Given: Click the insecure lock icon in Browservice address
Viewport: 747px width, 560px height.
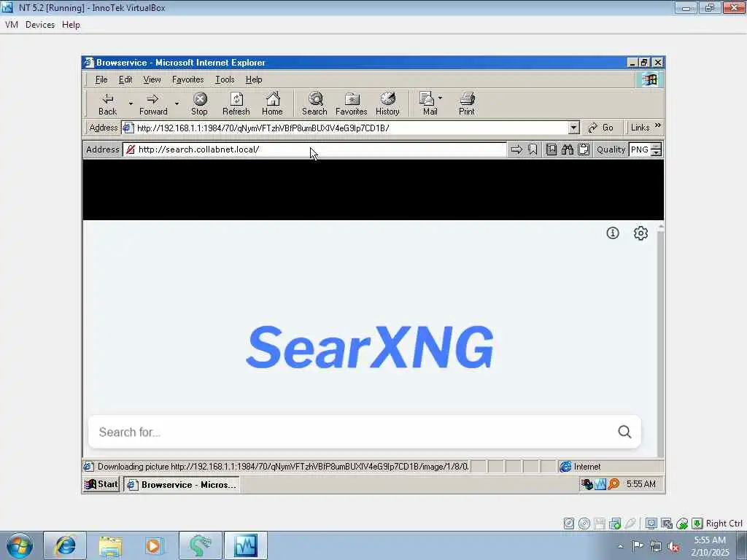Looking at the screenshot, I should pyautogui.click(x=130, y=149).
